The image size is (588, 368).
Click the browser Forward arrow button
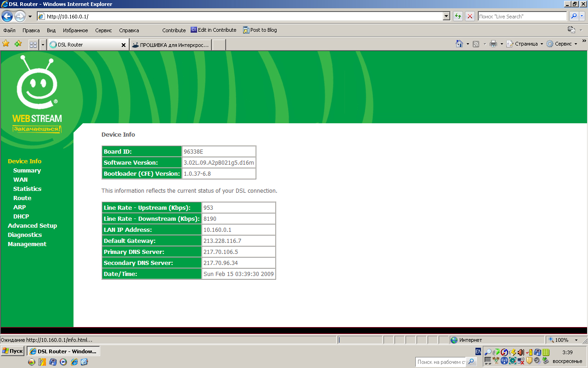point(20,17)
